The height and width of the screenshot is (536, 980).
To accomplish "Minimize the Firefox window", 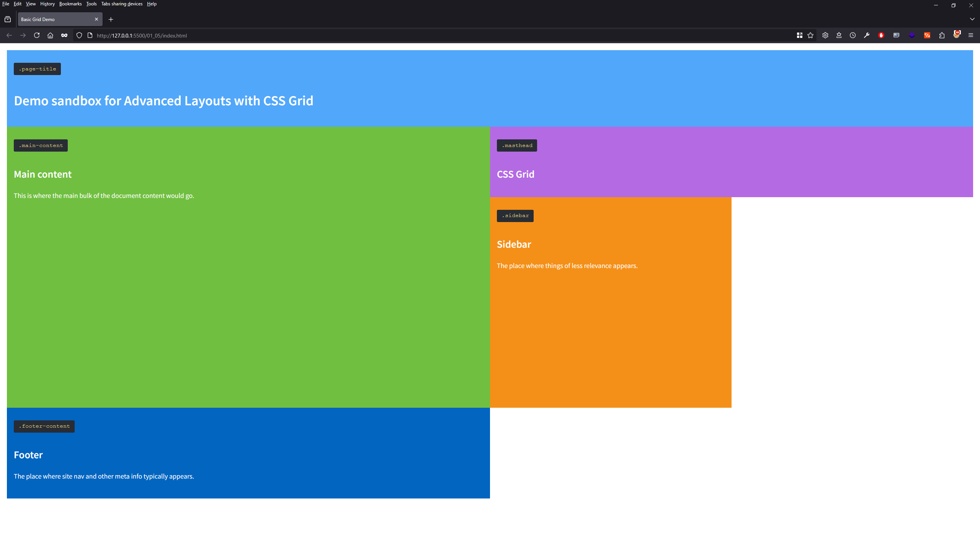I will (936, 5).
